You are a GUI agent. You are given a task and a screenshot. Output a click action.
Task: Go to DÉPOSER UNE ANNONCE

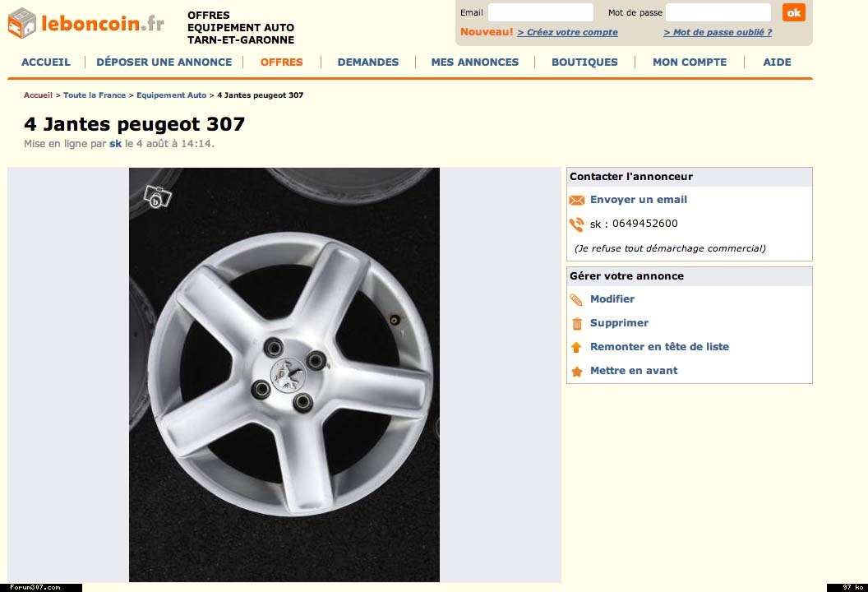(164, 62)
